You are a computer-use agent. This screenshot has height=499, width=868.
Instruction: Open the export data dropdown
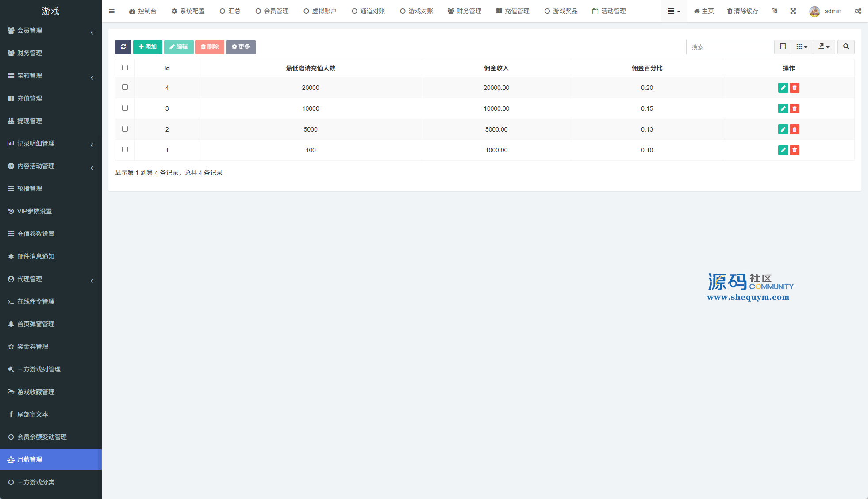824,47
